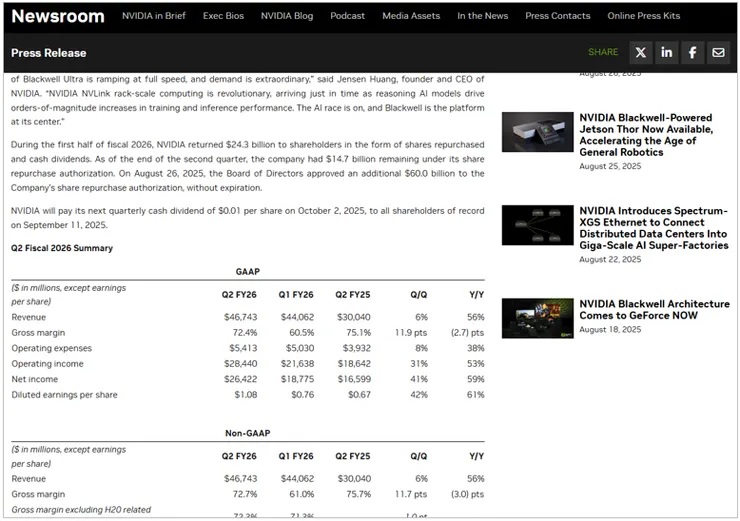Click diluted EPS Y/Y change 61%
Viewport: 740px width, 521px height.
[476, 395]
